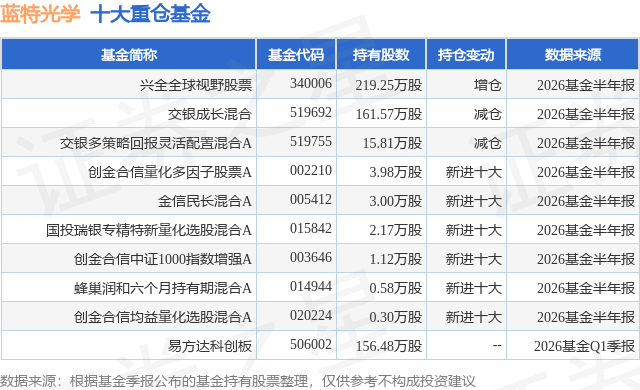The width and height of the screenshot is (640, 390).
Task: Click 易方达科创板 fund name
Action: coord(210,346)
